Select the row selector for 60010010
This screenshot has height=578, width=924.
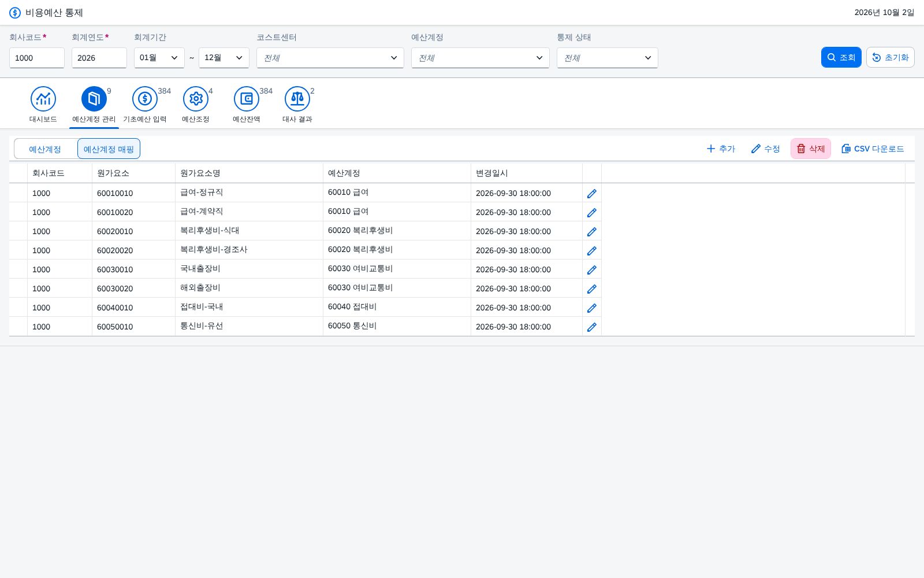18,193
